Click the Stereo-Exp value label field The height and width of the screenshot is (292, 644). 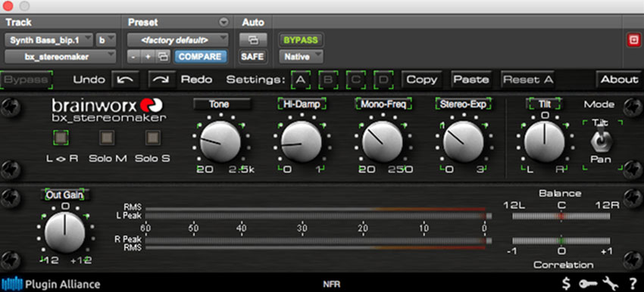pos(463,104)
